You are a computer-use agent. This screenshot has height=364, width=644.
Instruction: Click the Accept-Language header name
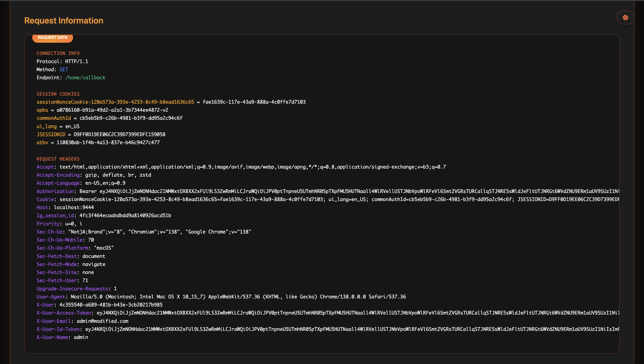[x=58, y=183]
